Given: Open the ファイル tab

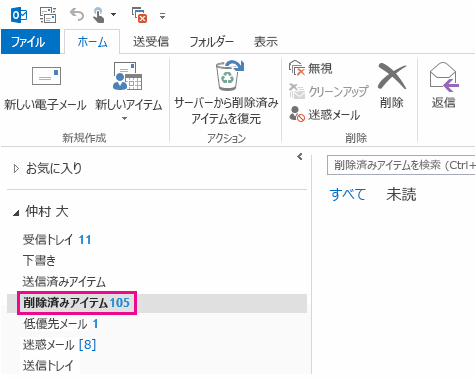Looking at the screenshot, I should pos(30,42).
